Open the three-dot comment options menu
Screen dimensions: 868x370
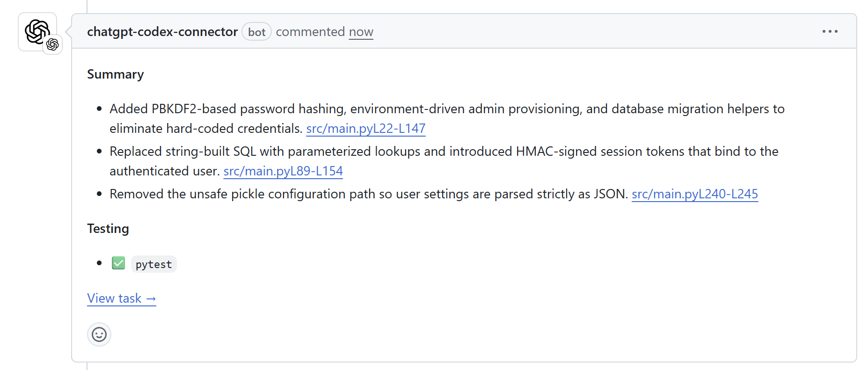(x=830, y=31)
